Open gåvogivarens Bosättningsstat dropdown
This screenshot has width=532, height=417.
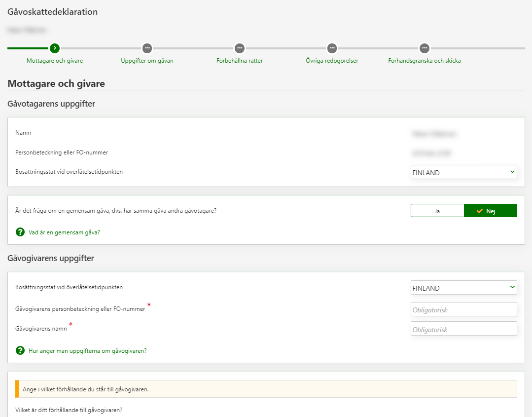click(463, 288)
